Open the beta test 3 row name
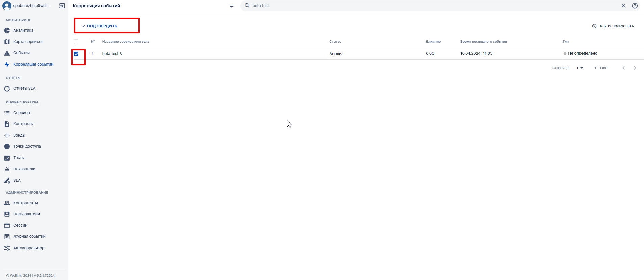The width and height of the screenshot is (644, 280). point(112,54)
